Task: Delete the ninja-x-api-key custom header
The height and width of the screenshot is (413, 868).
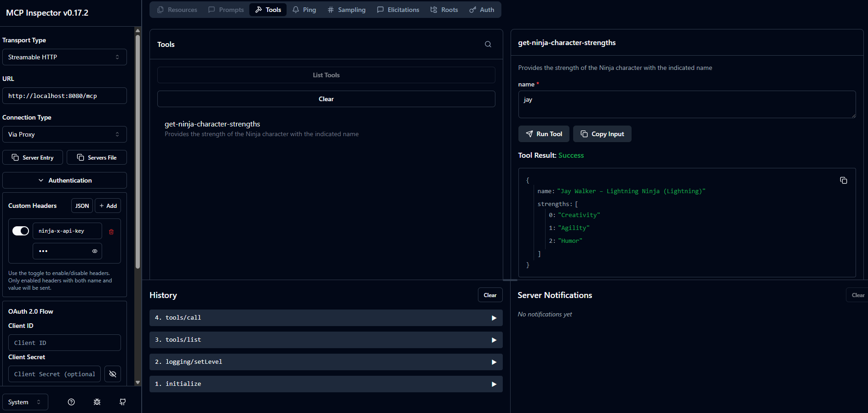Action: coord(111,232)
